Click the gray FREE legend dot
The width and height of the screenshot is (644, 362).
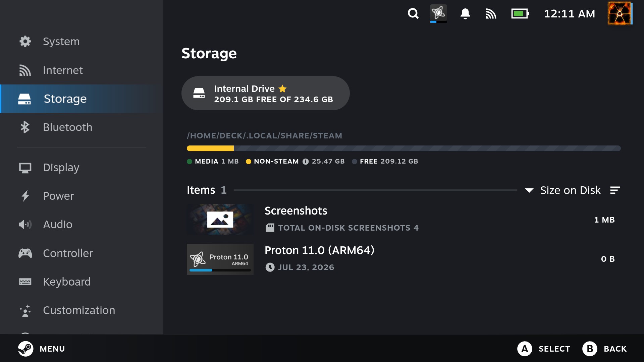pos(355,162)
